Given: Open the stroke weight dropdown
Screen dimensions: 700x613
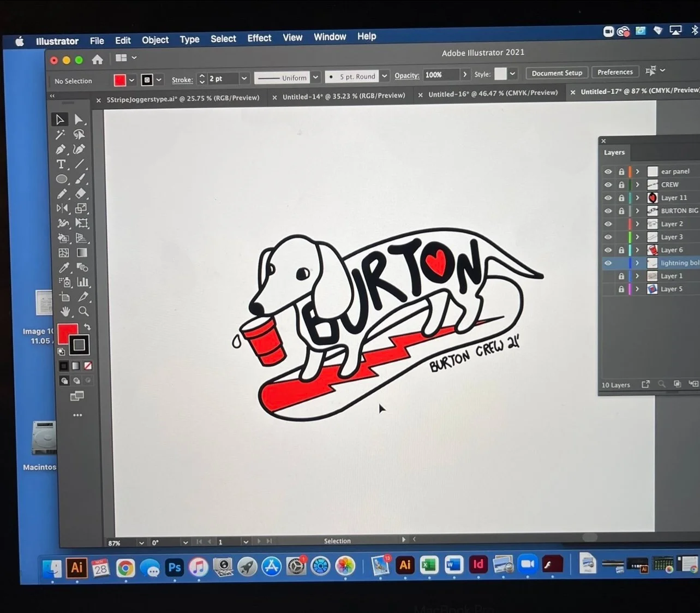Looking at the screenshot, I should coord(244,79).
